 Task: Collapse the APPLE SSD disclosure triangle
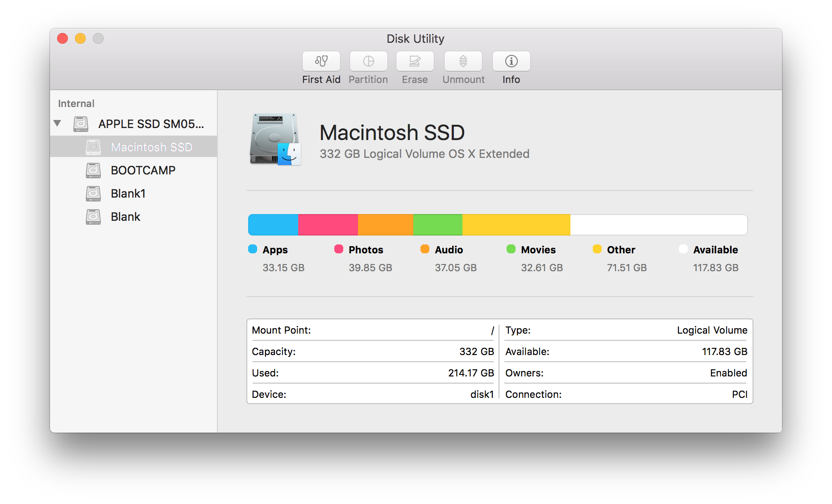(x=57, y=123)
